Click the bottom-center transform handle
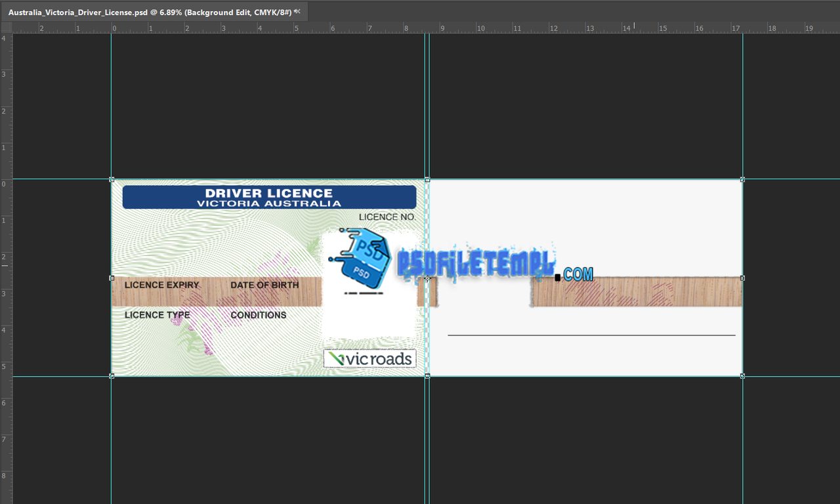This screenshot has width=840, height=504. pos(427,376)
